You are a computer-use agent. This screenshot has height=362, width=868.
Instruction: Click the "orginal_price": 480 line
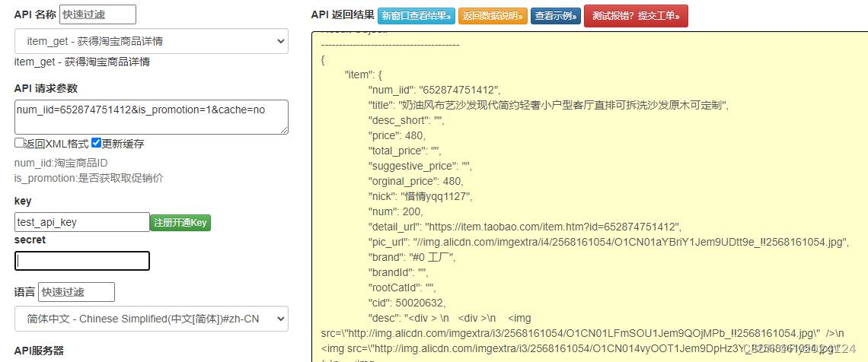tap(415, 181)
